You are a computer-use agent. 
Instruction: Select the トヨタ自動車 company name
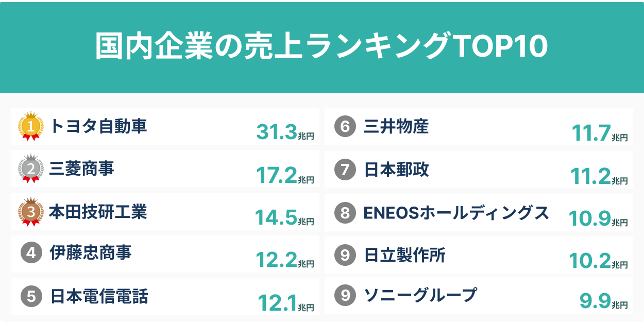[98, 126]
